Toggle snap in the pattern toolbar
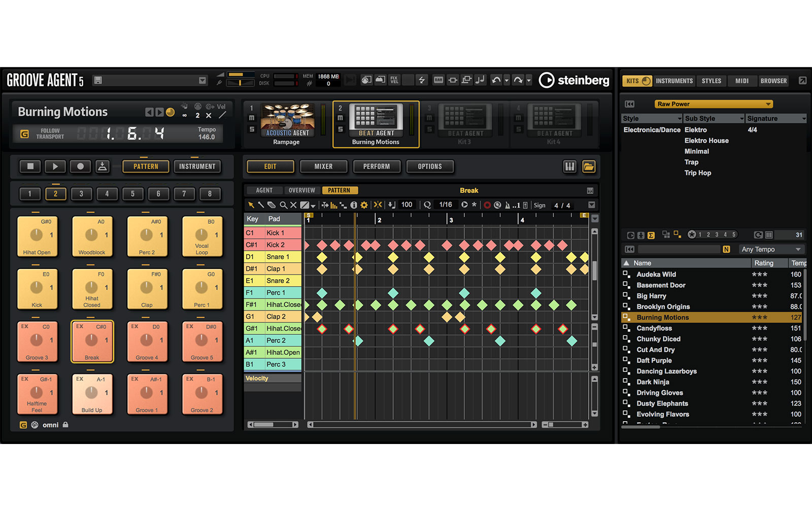The height and width of the screenshot is (511, 812). (x=378, y=205)
